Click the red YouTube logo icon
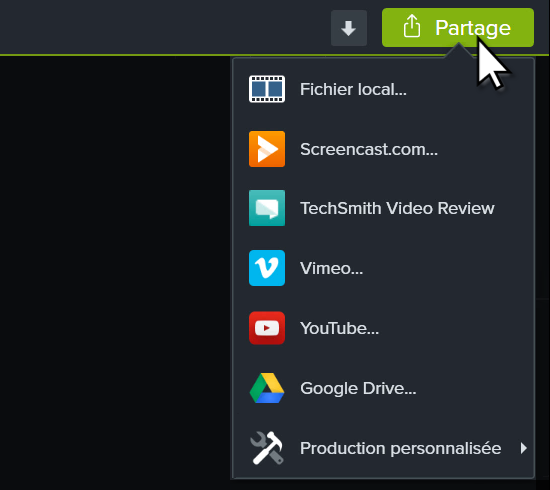Viewport: 550px width, 490px height. coord(267,328)
